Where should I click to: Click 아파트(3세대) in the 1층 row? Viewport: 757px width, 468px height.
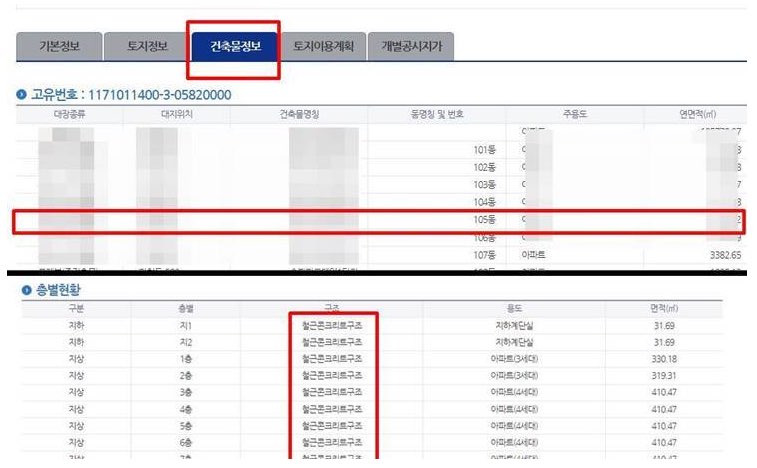click(514, 359)
